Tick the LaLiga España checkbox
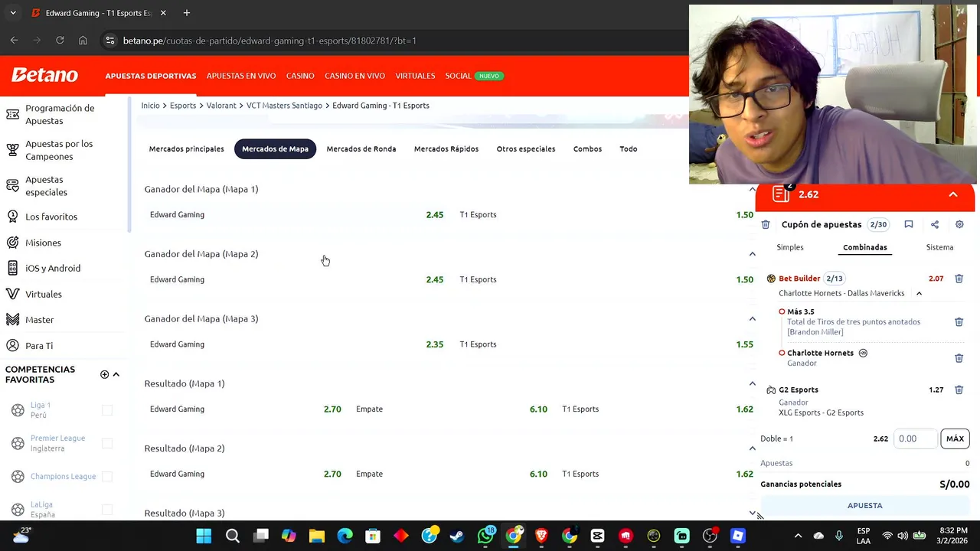Image resolution: width=980 pixels, height=551 pixels. point(107,510)
